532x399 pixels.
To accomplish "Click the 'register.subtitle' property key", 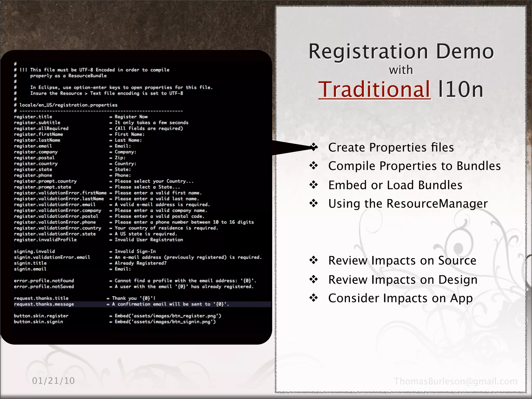I will 37,123.
